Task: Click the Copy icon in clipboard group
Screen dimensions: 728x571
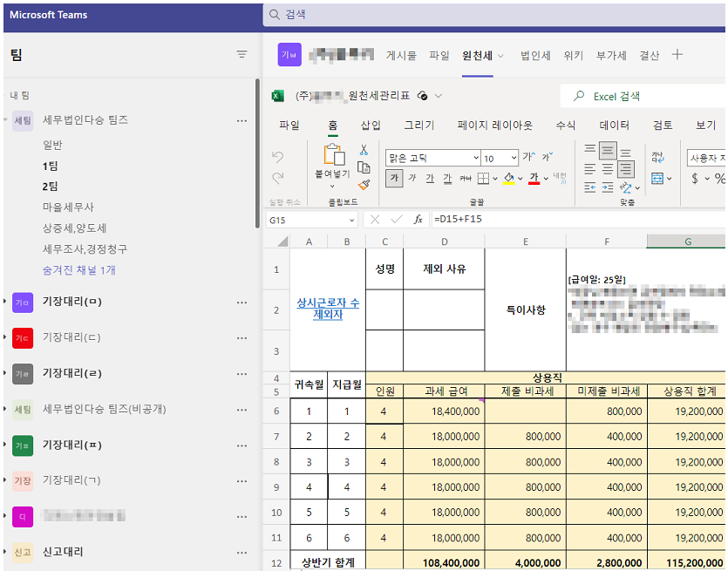Action: (364, 167)
